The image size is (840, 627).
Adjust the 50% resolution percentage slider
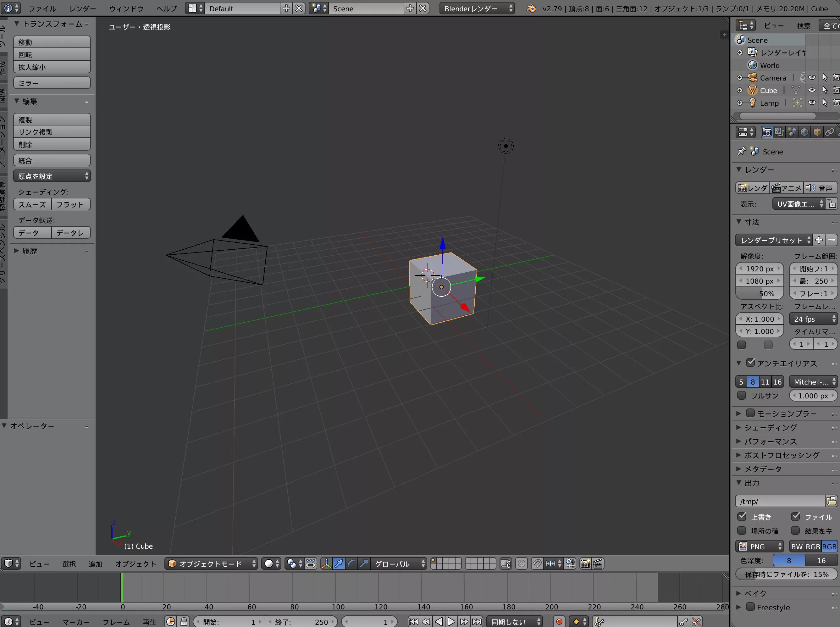pos(760,293)
